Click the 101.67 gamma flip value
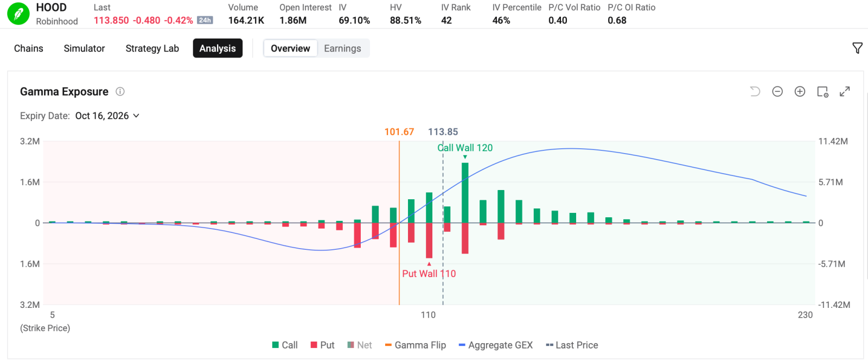 coord(399,132)
